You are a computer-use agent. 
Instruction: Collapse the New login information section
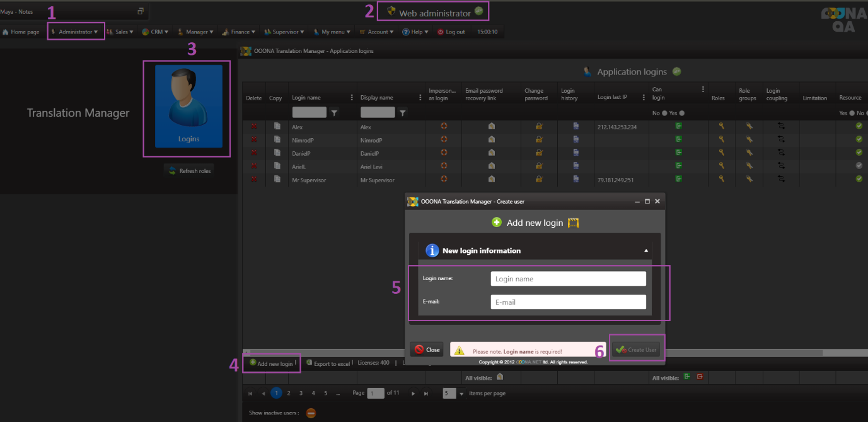[645, 250]
